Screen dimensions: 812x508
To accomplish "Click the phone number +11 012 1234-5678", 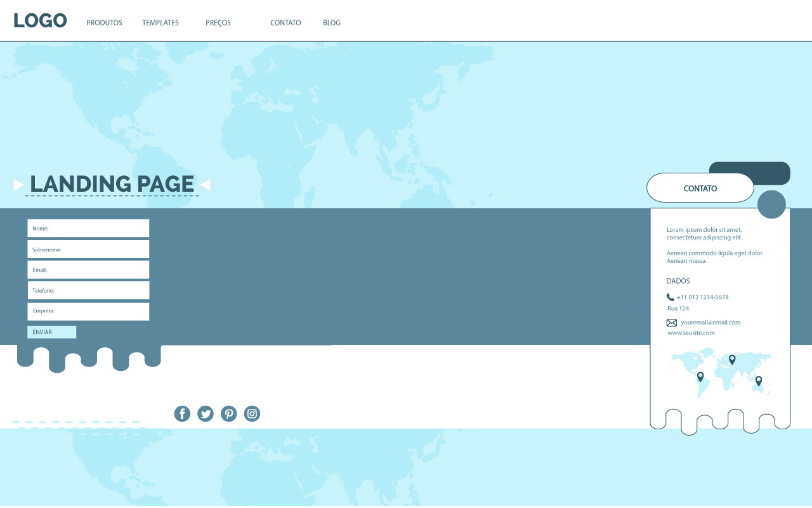I will point(702,297).
